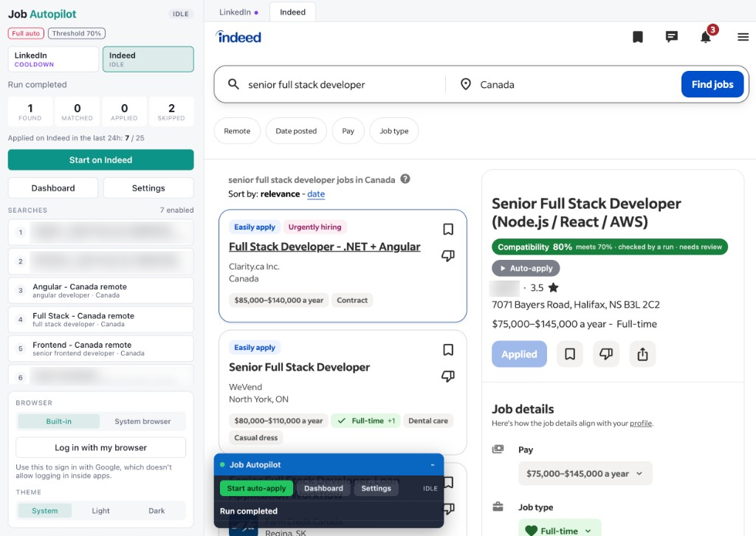Expand the Full-time job type chip
The width and height of the screenshot is (756, 536).
[560, 529]
